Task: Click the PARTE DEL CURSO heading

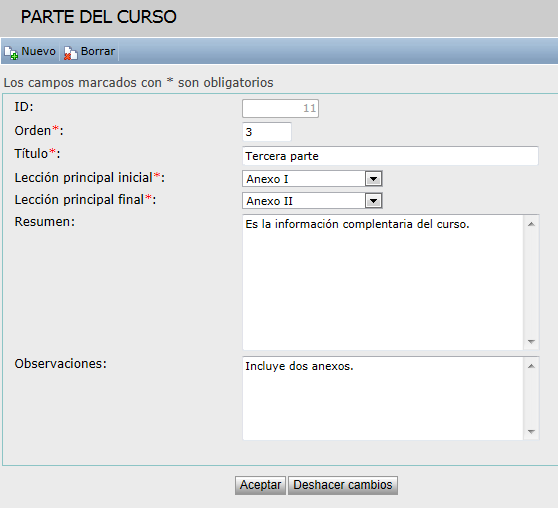Action: pos(99,17)
